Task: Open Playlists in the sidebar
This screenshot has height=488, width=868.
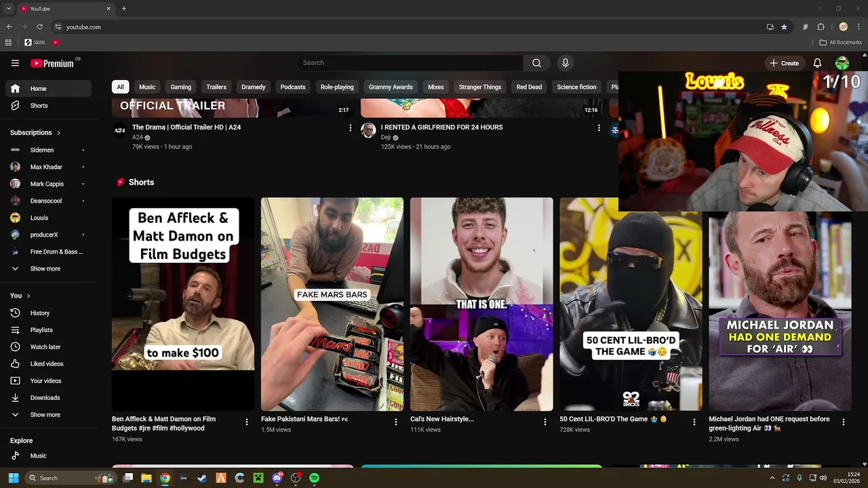Action: pos(48,330)
